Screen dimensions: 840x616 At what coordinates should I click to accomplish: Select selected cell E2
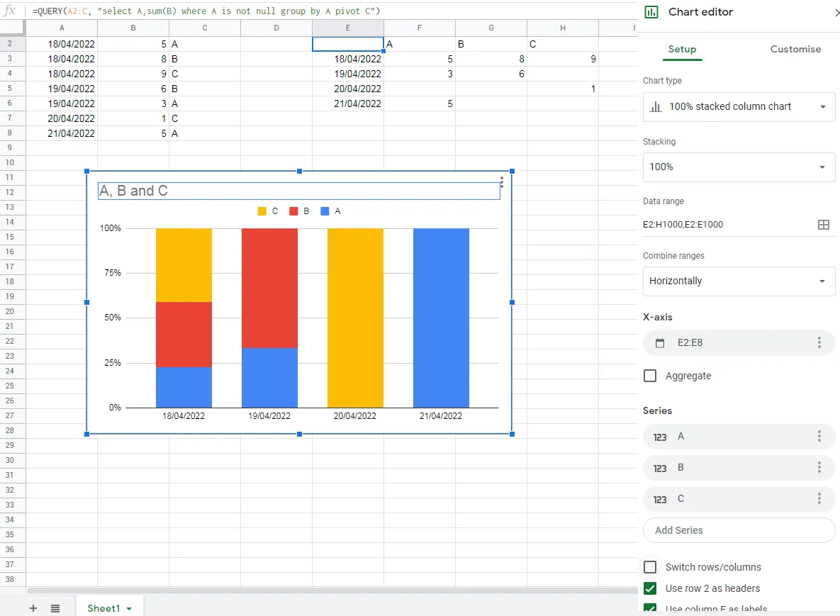click(347, 44)
